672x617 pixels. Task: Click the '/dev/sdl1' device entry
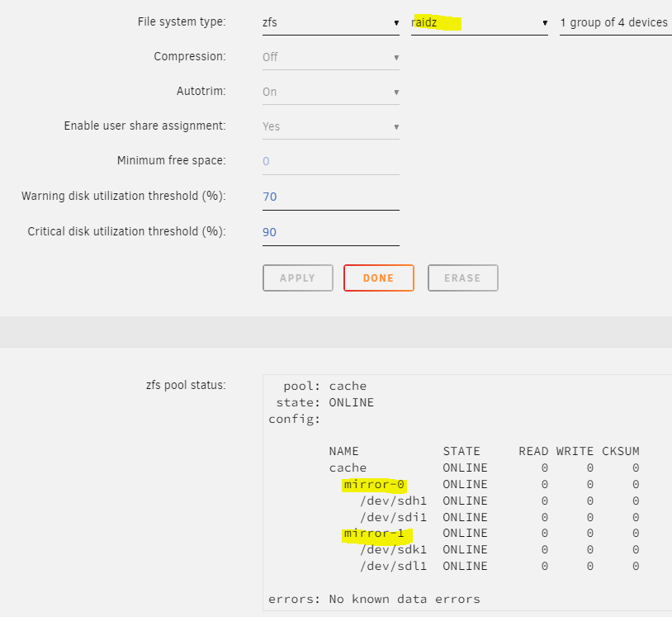(x=394, y=566)
